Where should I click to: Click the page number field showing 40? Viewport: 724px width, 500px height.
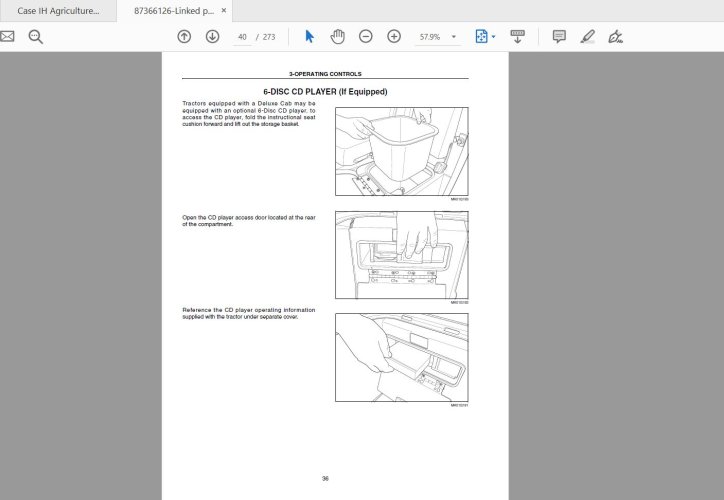(x=242, y=37)
